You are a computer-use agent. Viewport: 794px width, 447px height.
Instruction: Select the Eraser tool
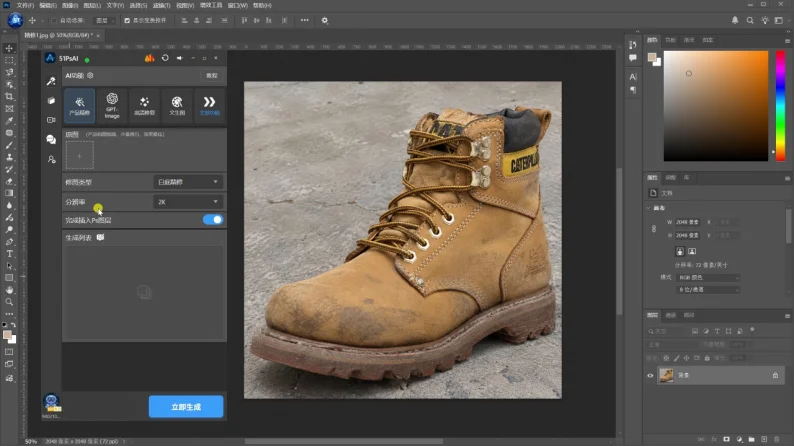pos(9,181)
